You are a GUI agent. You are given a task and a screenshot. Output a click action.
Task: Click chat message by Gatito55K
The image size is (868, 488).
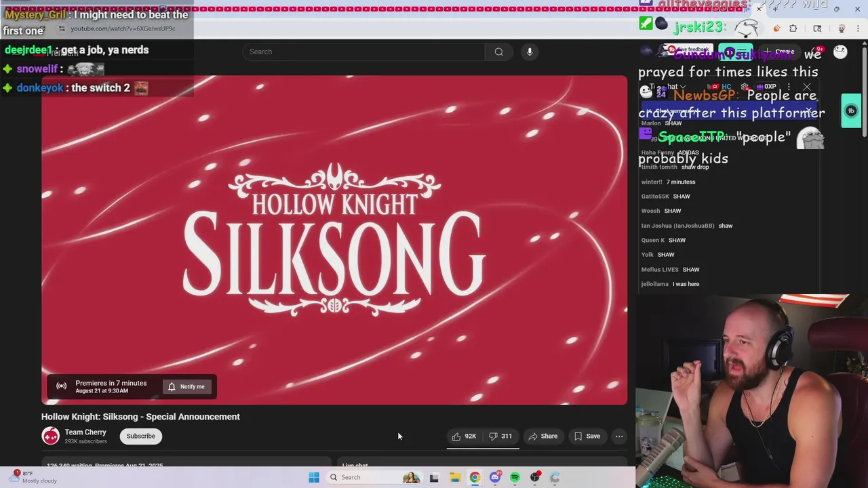pyautogui.click(x=665, y=197)
